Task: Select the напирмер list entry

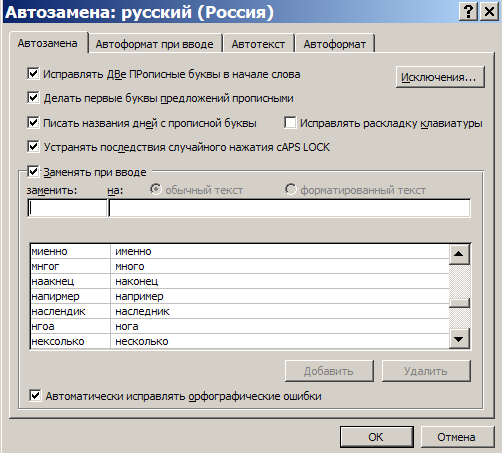Action: tap(55, 296)
